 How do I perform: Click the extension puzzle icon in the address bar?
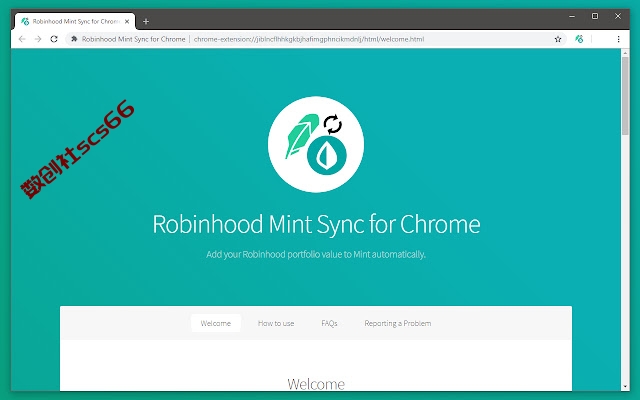tap(74, 39)
